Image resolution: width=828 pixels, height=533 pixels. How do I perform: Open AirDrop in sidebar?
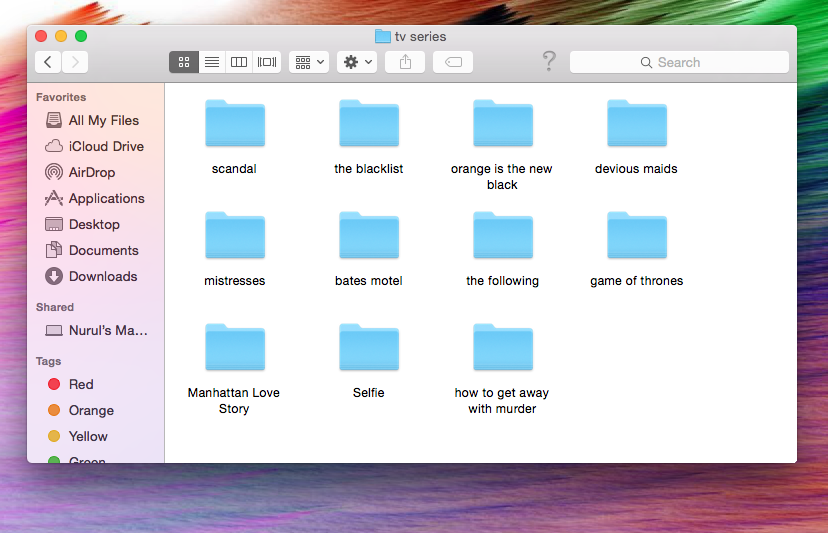click(96, 172)
